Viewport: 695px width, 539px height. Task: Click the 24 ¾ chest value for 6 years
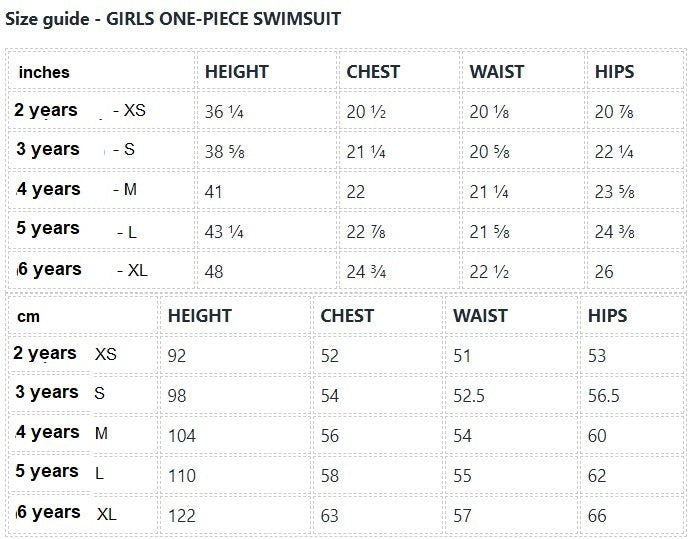click(x=367, y=271)
